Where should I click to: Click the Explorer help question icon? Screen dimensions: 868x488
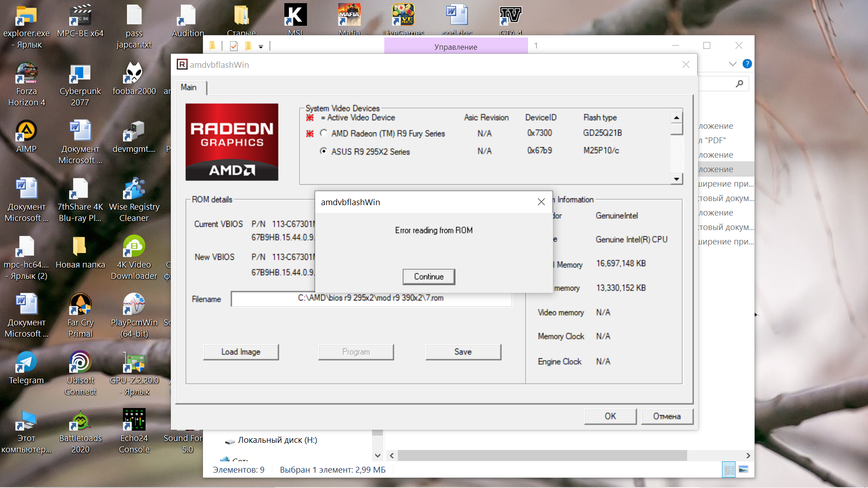[747, 64]
